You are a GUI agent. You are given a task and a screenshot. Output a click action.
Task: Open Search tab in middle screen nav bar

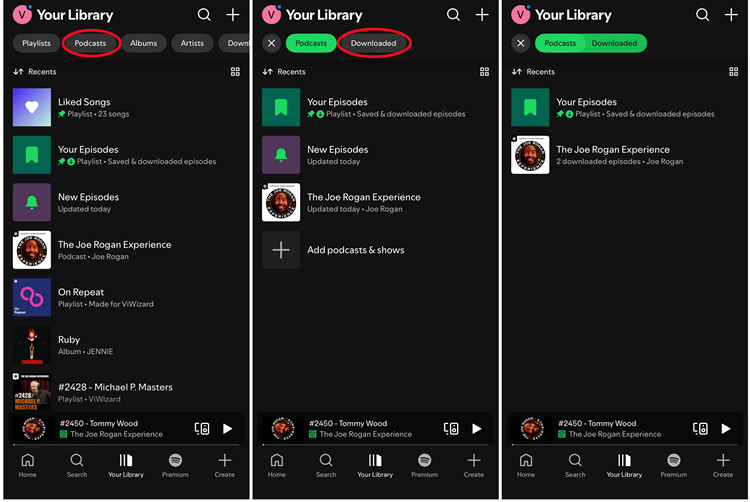(326, 465)
